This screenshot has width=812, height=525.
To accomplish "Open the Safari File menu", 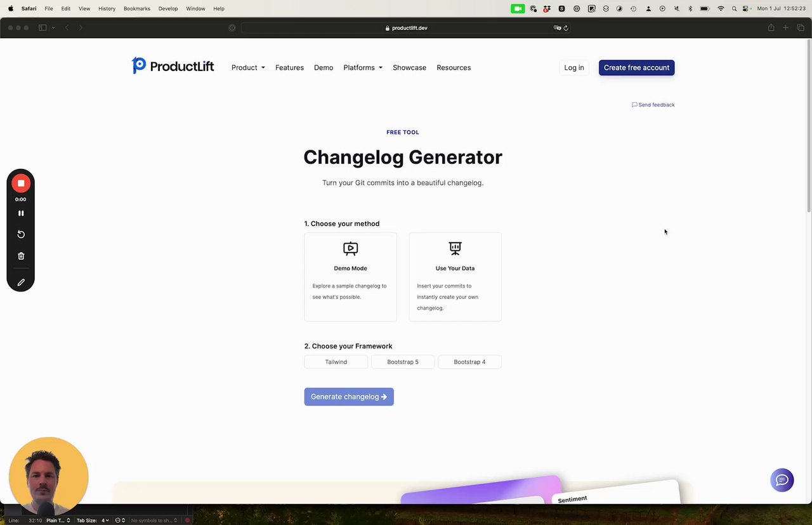I will 49,8.
